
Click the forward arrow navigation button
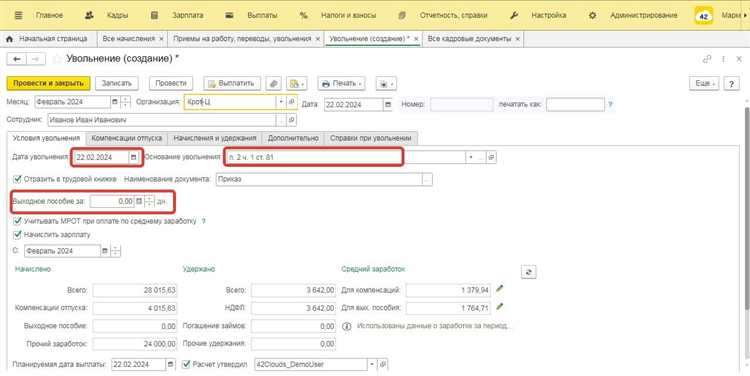coord(35,59)
